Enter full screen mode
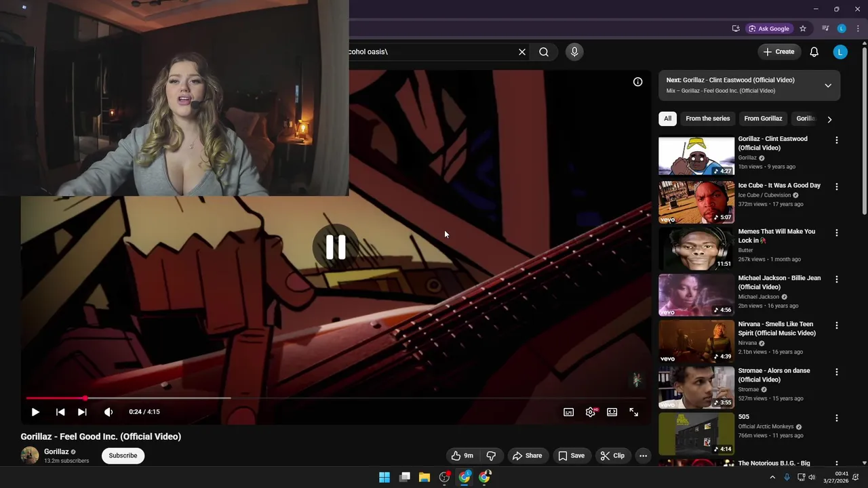 pos(633,412)
